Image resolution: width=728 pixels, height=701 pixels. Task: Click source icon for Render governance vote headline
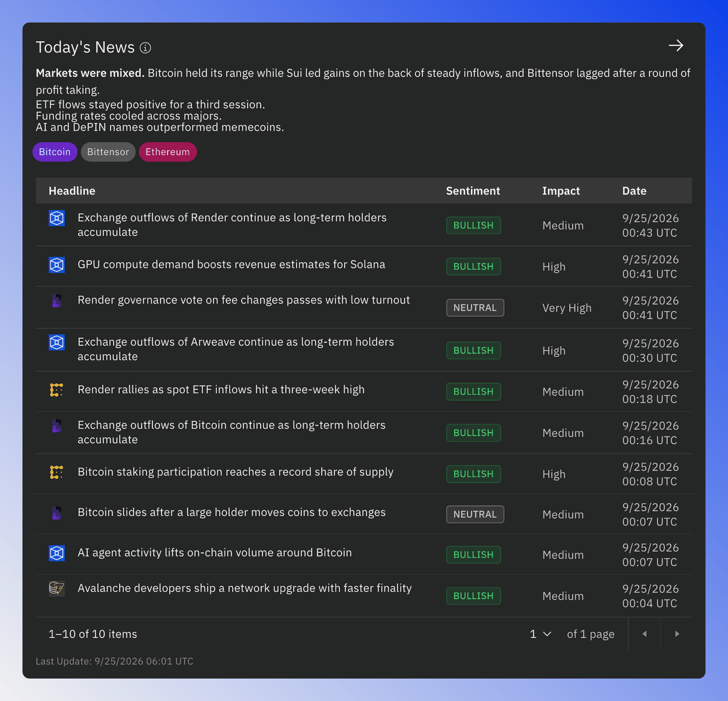57,300
